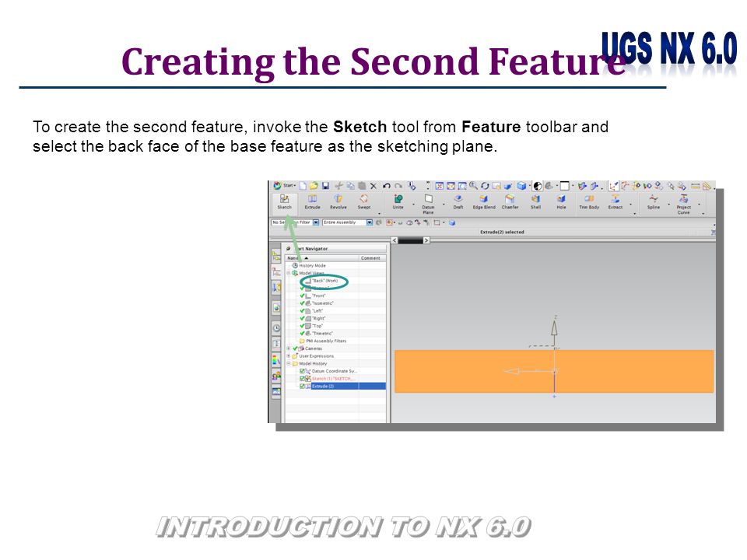
Task: Click the Save floppy disk icon
Action: click(325, 186)
